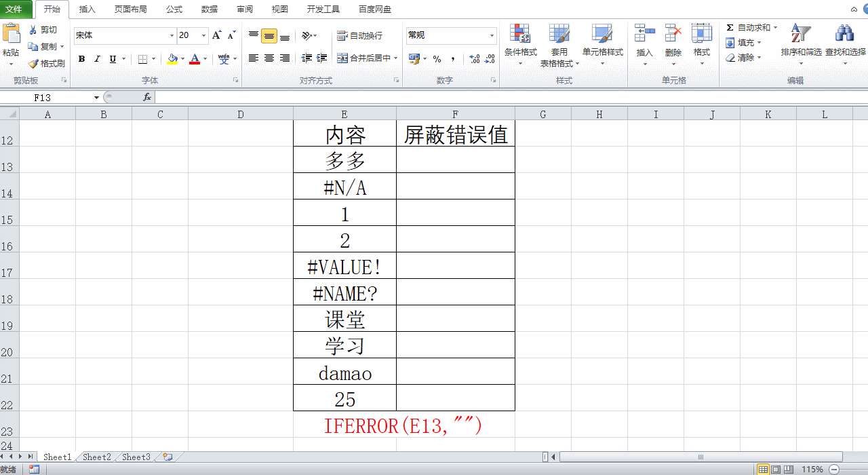The image size is (868, 475).
Task: Switch to Page Layout view in status bar
Action: pos(776,470)
